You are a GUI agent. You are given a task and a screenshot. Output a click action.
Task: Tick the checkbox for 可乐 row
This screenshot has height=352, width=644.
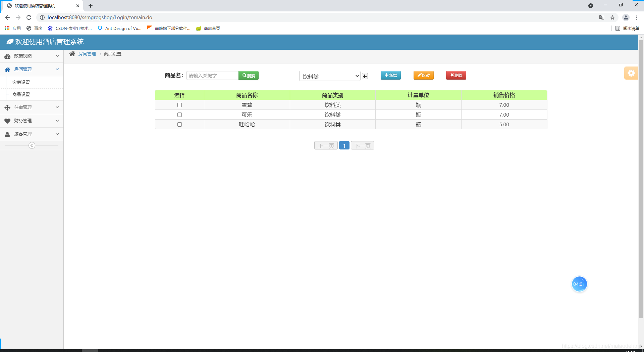(179, 115)
